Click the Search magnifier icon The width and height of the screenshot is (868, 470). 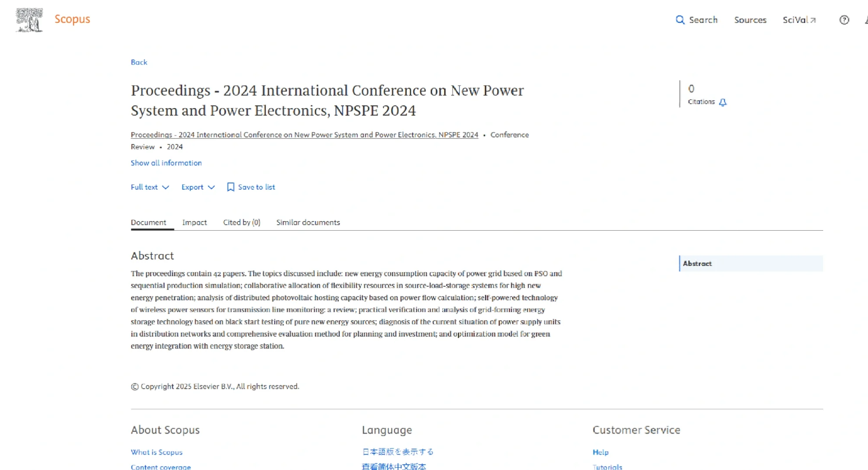click(680, 20)
